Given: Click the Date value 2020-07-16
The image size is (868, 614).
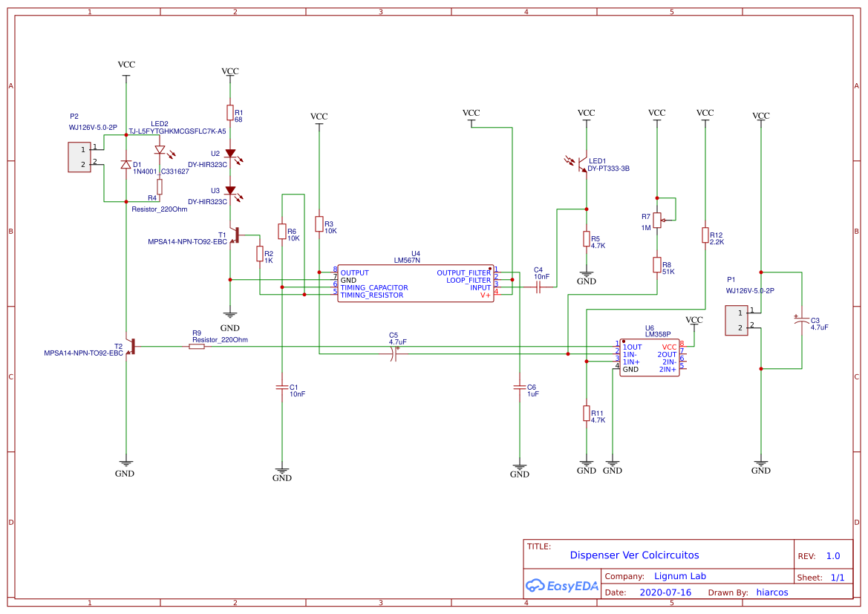Looking at the screenshot, I should 665,592.
